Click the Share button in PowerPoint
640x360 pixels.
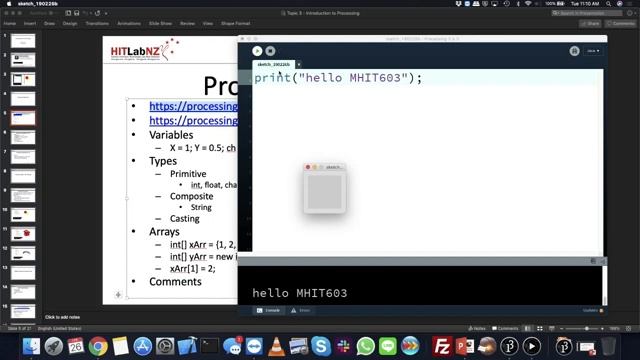click(x=590, y=24)
